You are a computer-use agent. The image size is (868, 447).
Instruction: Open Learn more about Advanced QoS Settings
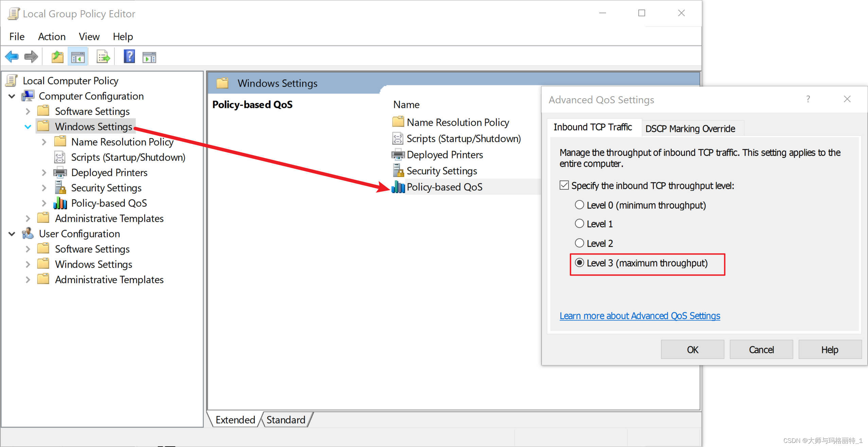639,316
